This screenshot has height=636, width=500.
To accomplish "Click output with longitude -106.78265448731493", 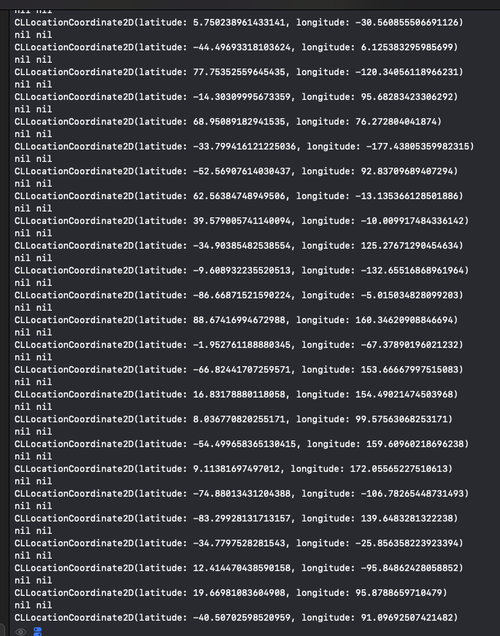I will pyautogui.click(x=241, y=493).
